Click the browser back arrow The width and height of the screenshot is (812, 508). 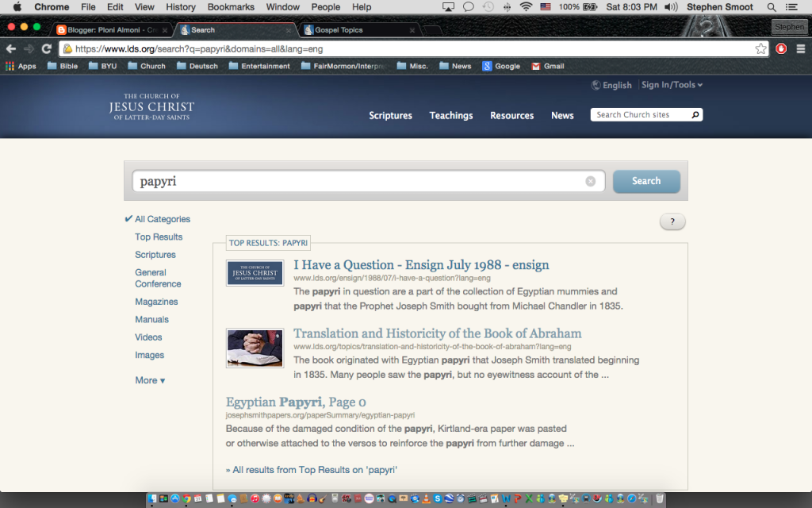(x=11, y=48)
